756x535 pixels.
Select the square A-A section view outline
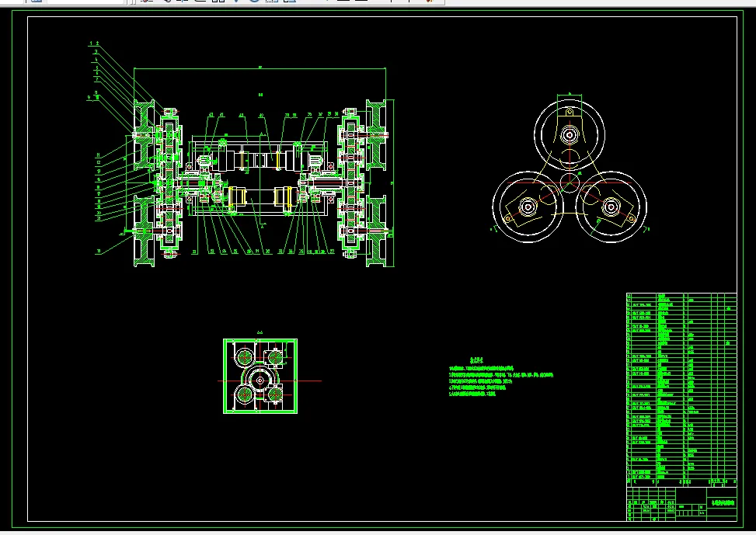coord(260,376)
